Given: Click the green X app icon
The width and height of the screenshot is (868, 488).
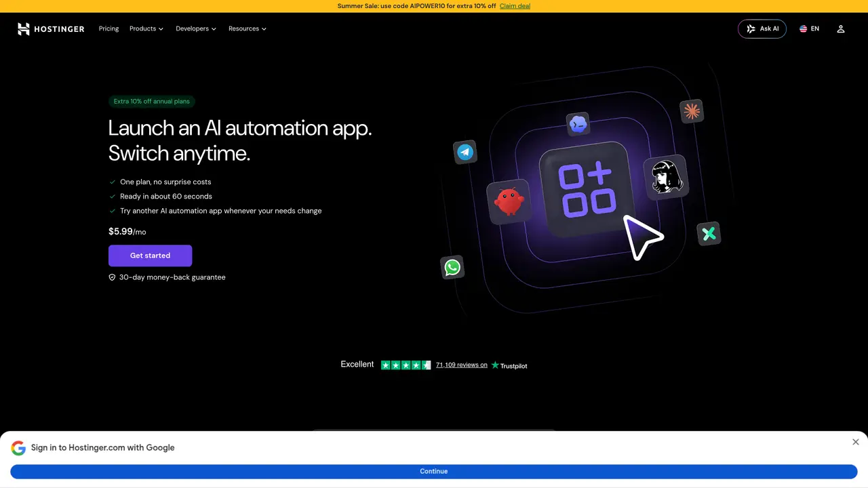Looking at the screenshot, I should pyautogui.click(x=709, y=234).
